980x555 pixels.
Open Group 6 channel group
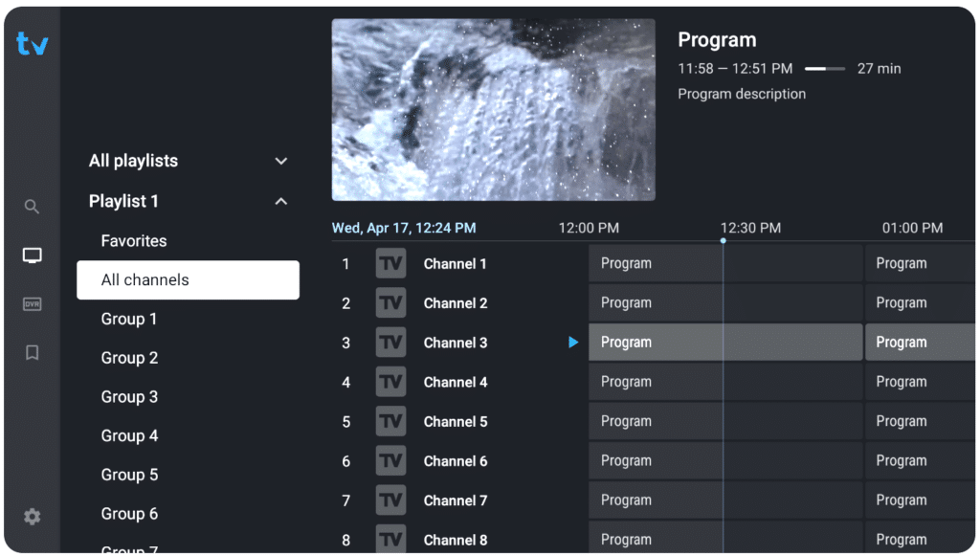pos(129,514)
